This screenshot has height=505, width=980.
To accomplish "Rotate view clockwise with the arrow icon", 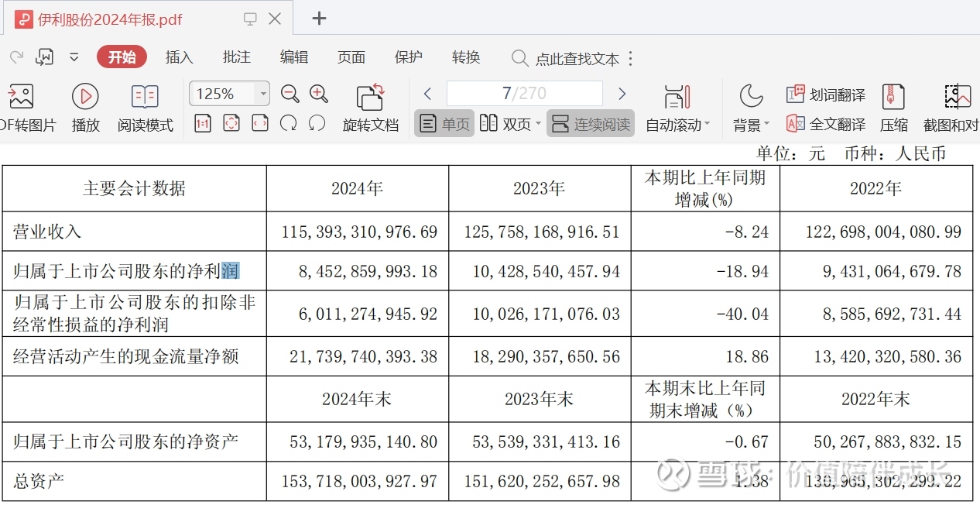I will 289,123.
